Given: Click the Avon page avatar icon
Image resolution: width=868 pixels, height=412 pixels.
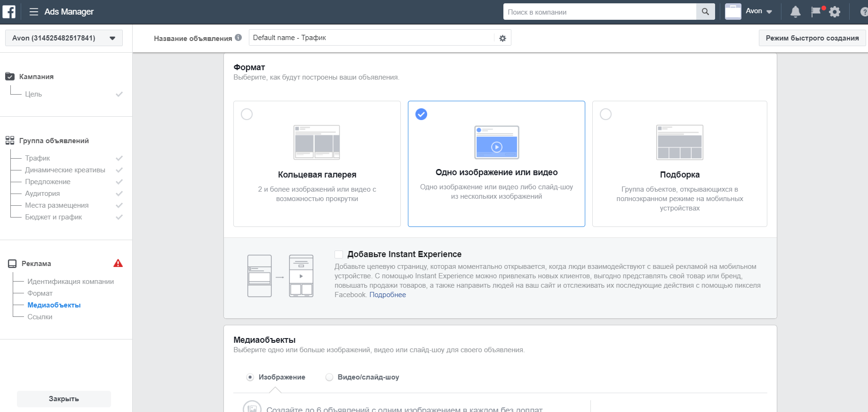Looking at the screenshot, I should point(733,11).
